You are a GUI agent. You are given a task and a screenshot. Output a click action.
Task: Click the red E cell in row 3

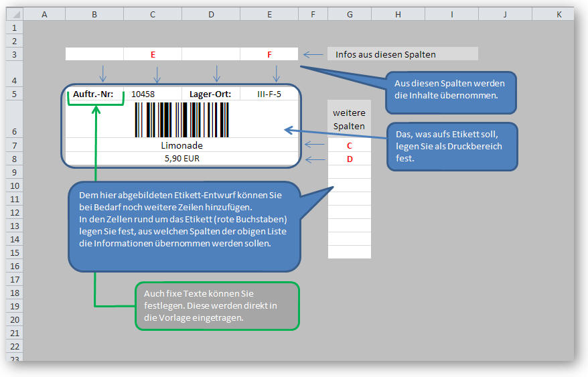pyautogui.click(x=153, y=54)
